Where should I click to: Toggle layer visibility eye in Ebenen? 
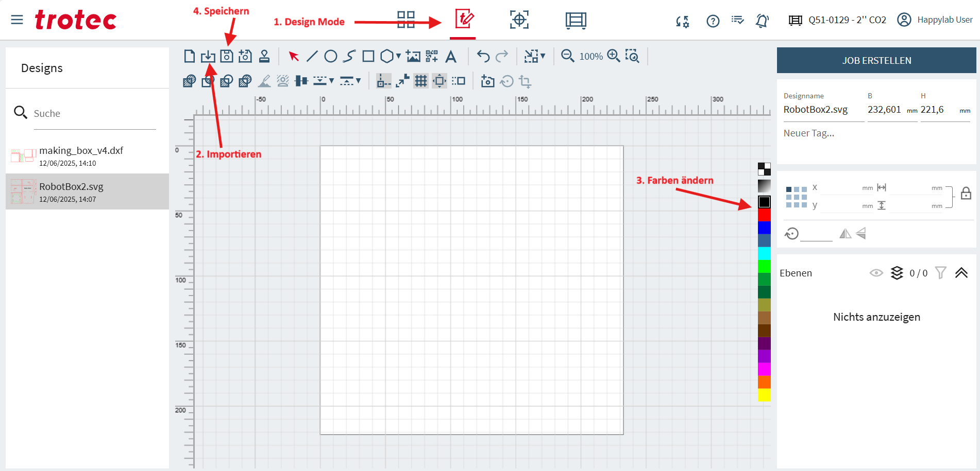point(876,273)
